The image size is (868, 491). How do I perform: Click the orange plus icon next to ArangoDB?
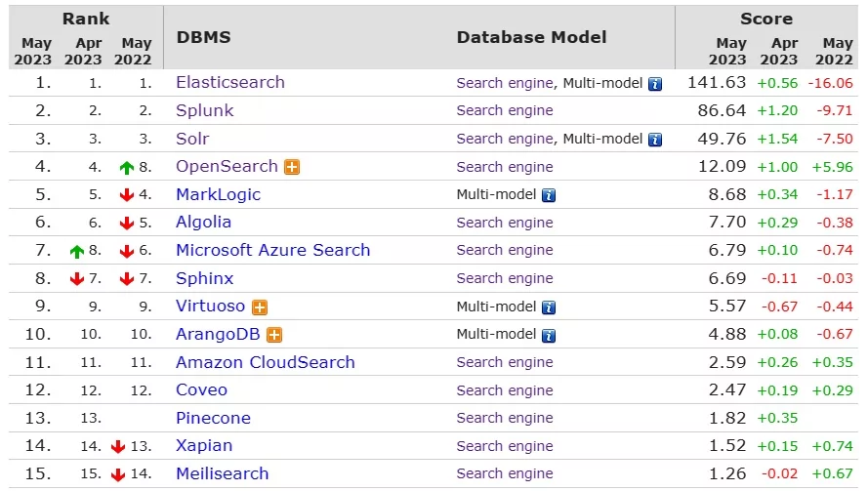(x=274, y=335)
